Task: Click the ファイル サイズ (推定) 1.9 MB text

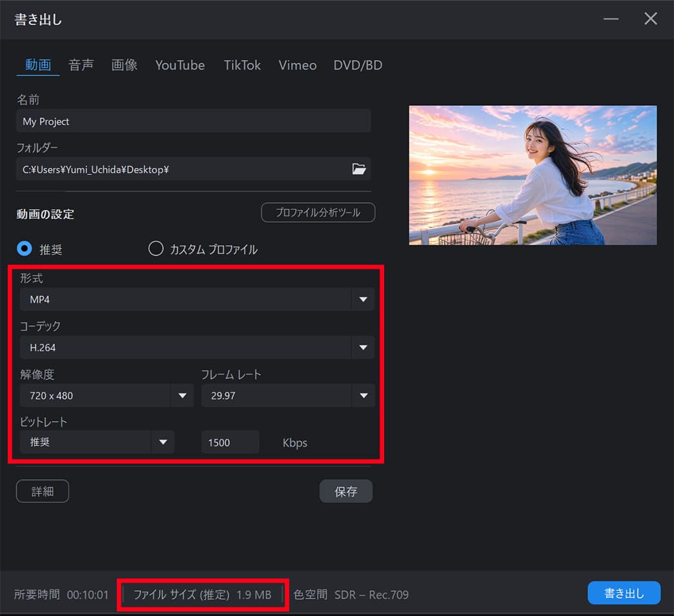Action: (x=203, y=595)
